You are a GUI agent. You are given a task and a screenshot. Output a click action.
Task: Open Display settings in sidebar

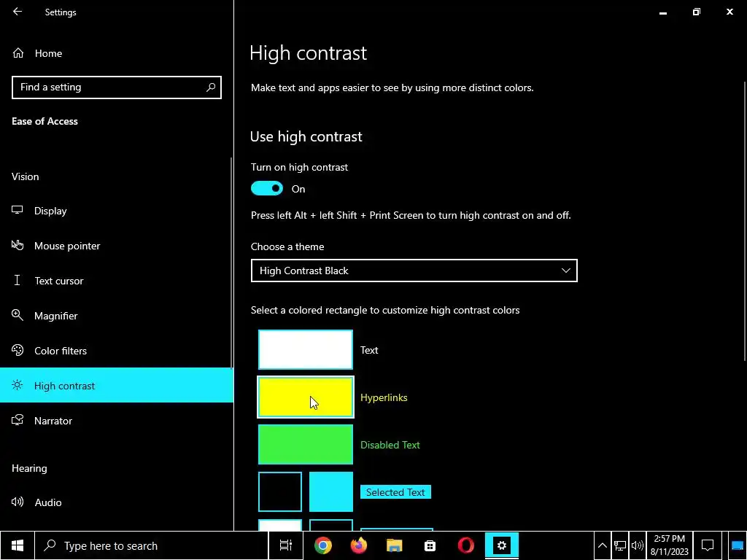point(117,211)
